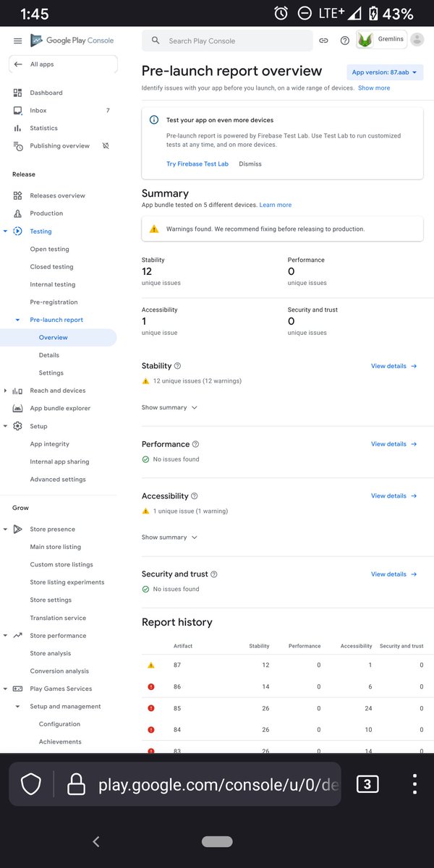The image size is (434, 868).
Task: Collapse Setup and management arrow
Action: [17, 707]
